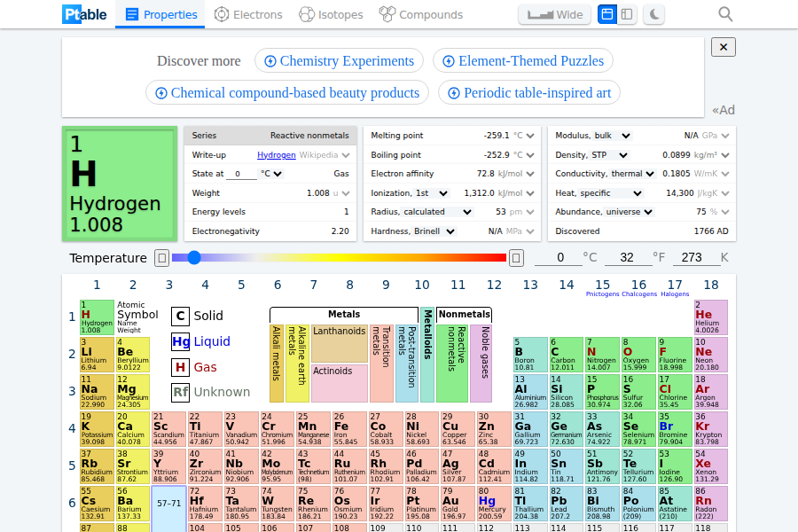The image size is (798, 532).
Task: Open the Density STP selector dropdown
Action: 610,155
